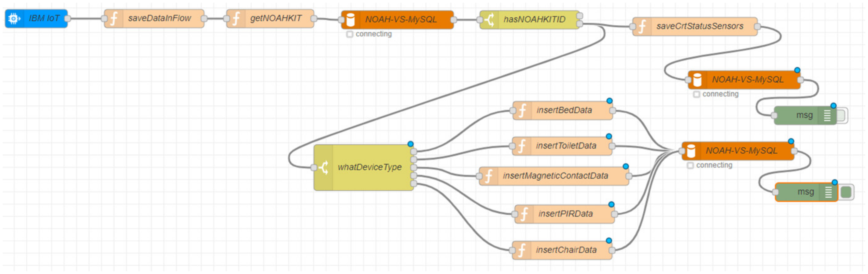Viewport: 868px width, 274px height.
Task: Click the hasNOAHKITID switch icon
Action: (x=489, y=20)
